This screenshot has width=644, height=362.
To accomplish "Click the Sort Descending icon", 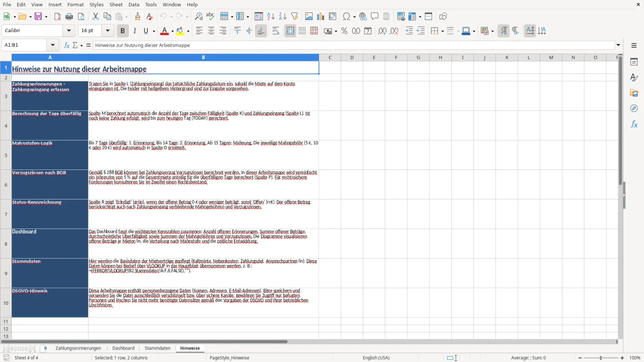I will [x=283, y=17].
